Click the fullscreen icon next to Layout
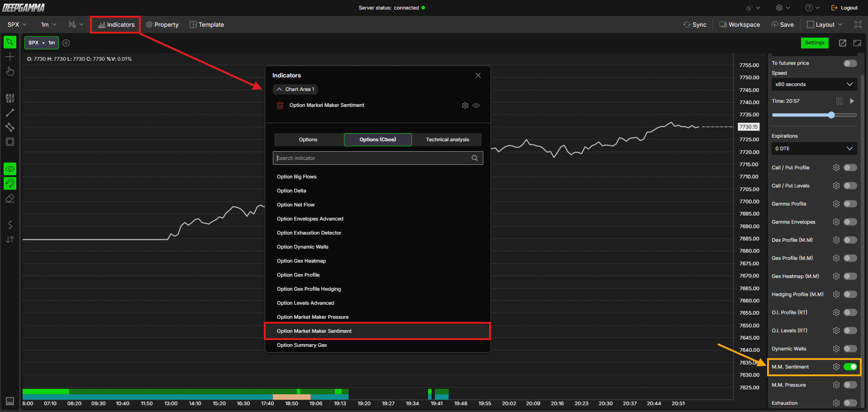Screen dimensions: 868x412 [x=858, y=24]
